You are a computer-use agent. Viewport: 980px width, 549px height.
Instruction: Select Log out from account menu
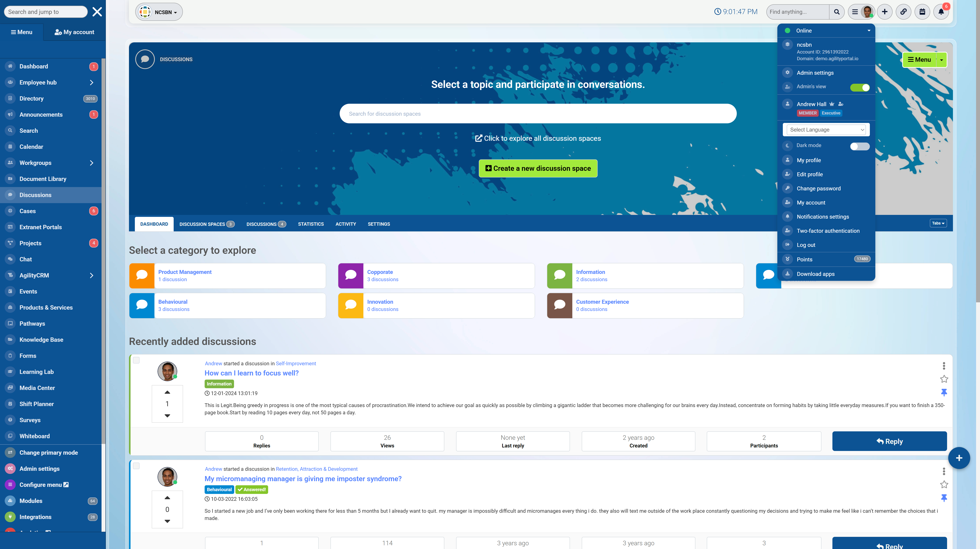click(x=806, y=245)
